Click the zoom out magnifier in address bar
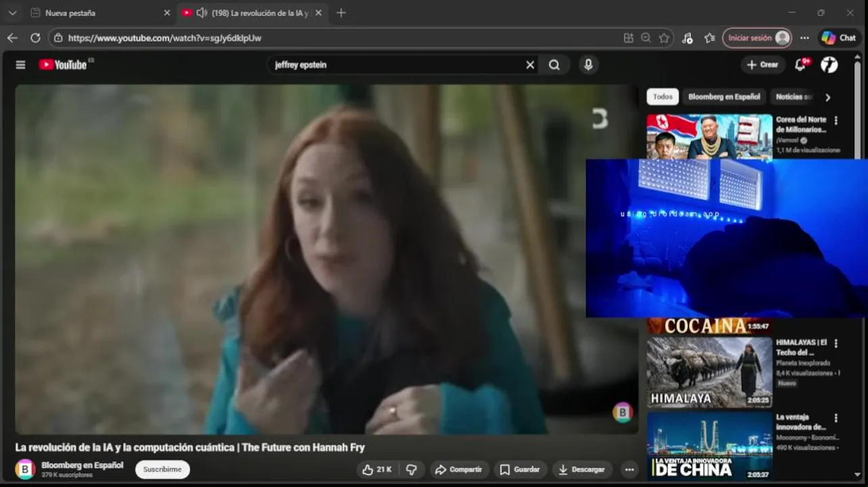The height and width of the screenshot is (487, 868). [x=646, y=38]
